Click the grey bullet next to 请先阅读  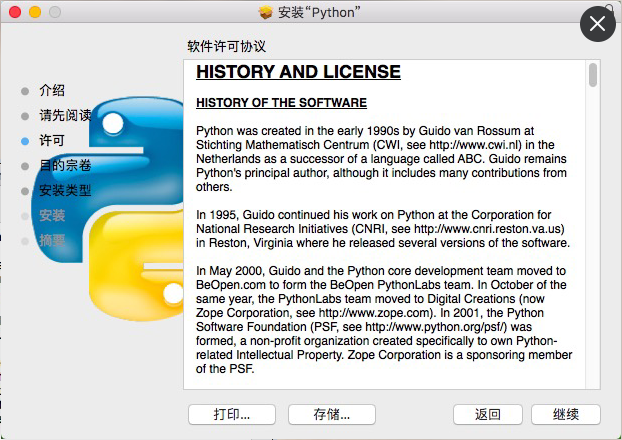pyautogui.click(x=25, y=116)
